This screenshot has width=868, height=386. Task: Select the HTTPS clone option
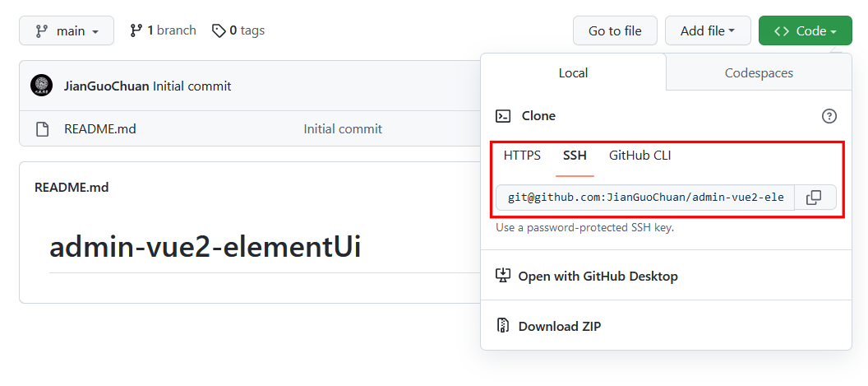pyautogui.click(x=522, y=155)
